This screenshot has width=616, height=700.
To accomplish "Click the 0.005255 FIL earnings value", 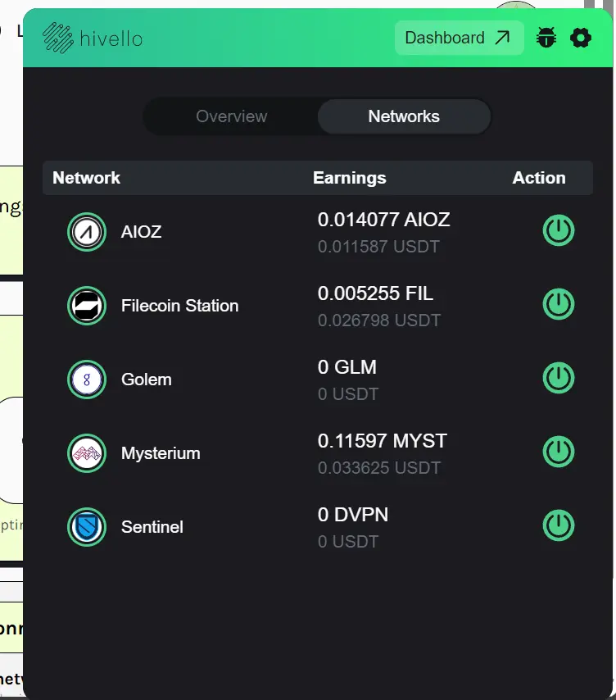I will point(375,293).
